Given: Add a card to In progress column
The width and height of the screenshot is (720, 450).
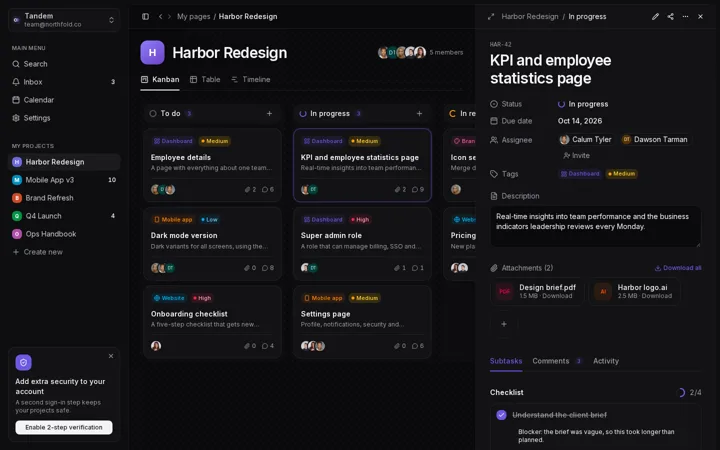Looking at the screenshot, I should click(419, 113).
